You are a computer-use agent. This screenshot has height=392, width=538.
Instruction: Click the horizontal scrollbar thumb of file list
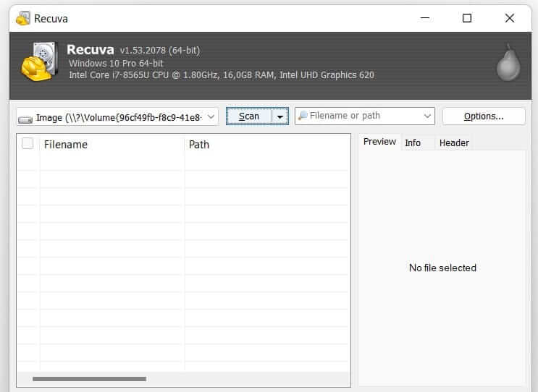click(x=90, y=379)
